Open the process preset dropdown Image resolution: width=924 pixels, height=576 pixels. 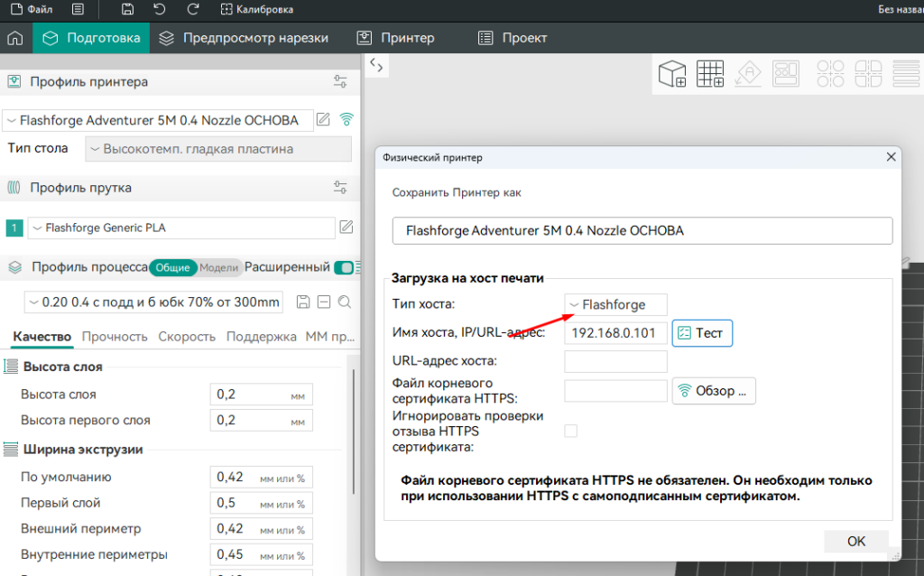153,302
